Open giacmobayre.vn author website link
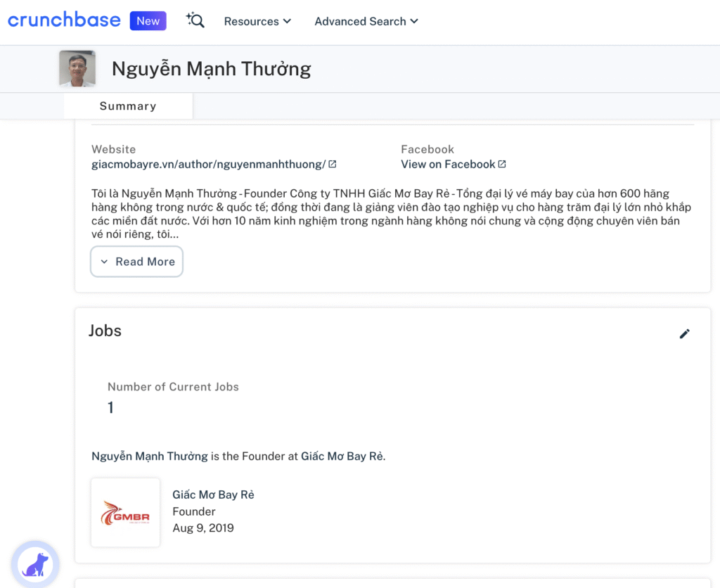 (208, 165)
